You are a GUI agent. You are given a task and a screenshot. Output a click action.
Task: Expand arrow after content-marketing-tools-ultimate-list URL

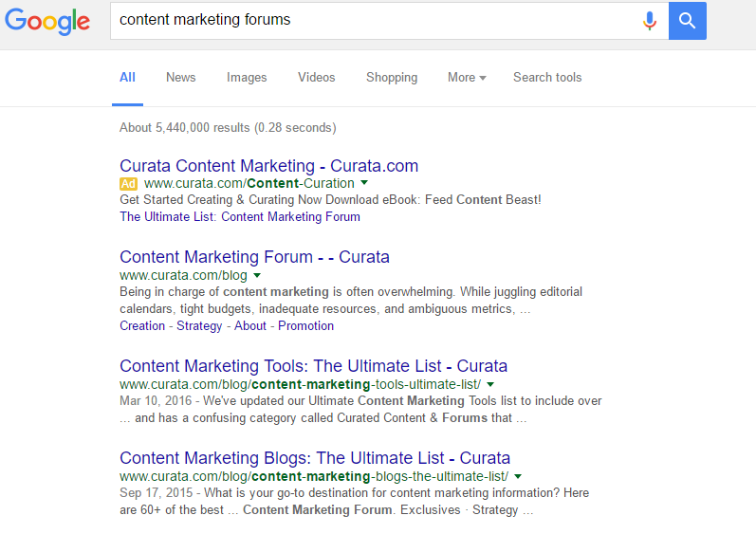(x=490, y=384)
